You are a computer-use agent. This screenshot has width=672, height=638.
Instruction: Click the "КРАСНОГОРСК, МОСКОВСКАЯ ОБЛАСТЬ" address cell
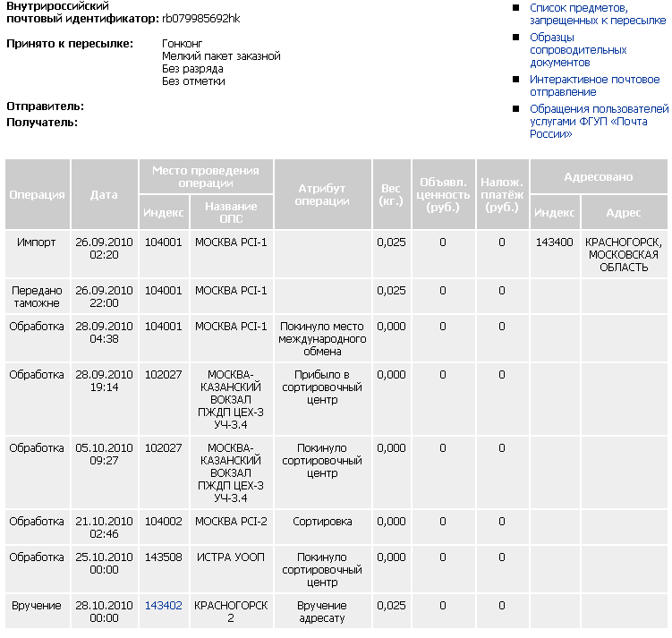click(623, 254)
